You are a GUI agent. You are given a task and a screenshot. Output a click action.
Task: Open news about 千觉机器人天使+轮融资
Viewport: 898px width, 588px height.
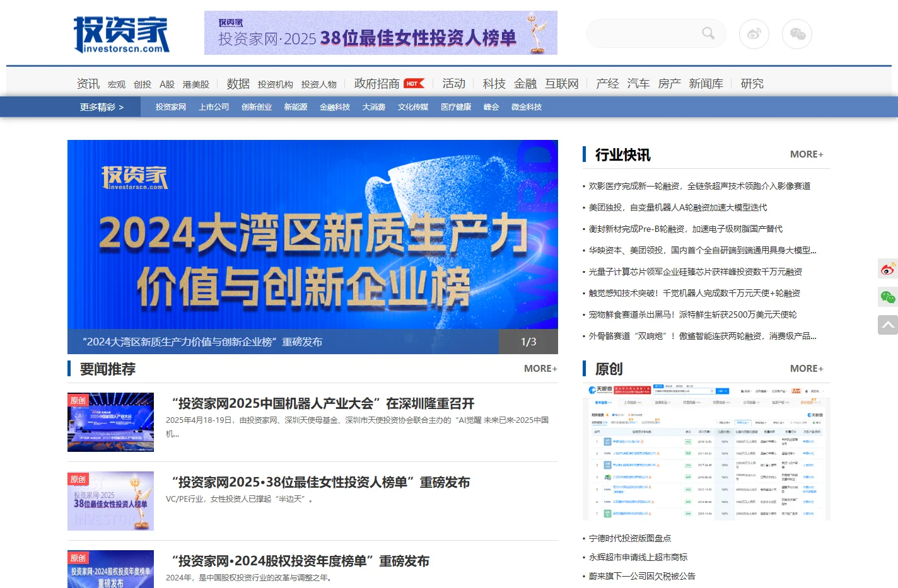(x=694, y=293)
